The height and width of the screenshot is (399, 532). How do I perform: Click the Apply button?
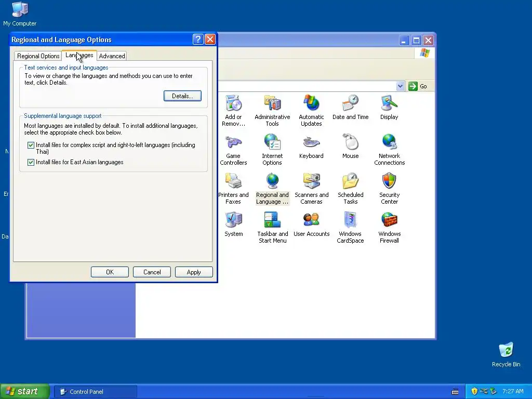point(194,272)
